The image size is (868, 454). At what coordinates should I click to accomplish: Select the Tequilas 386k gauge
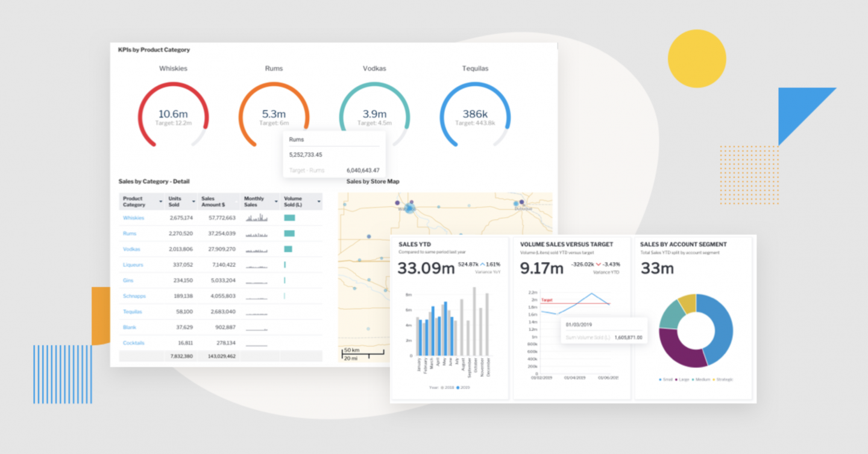pyautogui.click(x=475, y=115)
